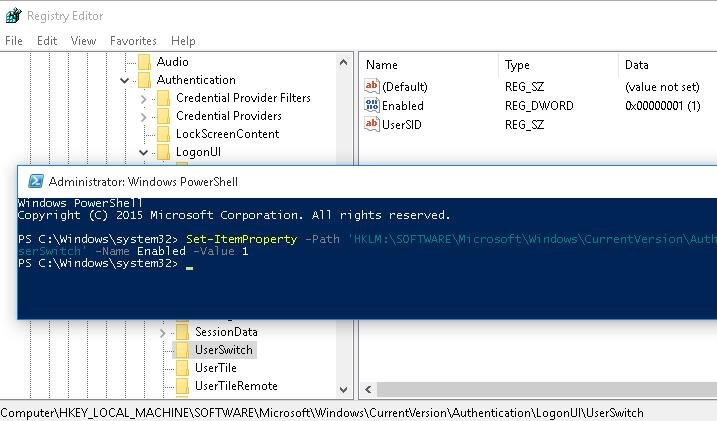Click the 0x00000001 (1) data cell
This screenshot has width=717, height=421.
[663, 106]
